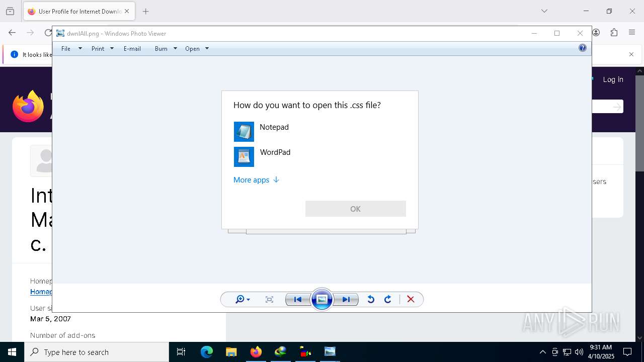Viewport: 644px width, 362px height.
Task: Click the Firefox Add-ons logo
Action: [x=28, y=106]
